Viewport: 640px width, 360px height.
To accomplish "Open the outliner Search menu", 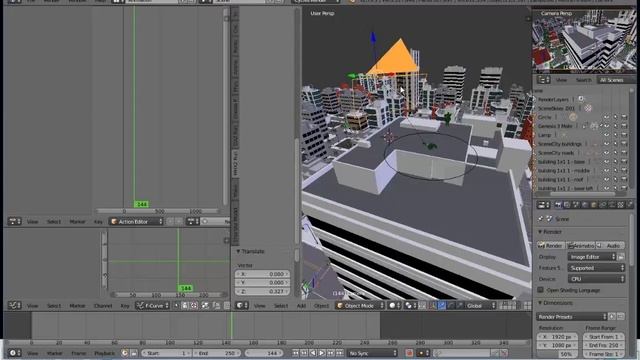I will [583, 80].
